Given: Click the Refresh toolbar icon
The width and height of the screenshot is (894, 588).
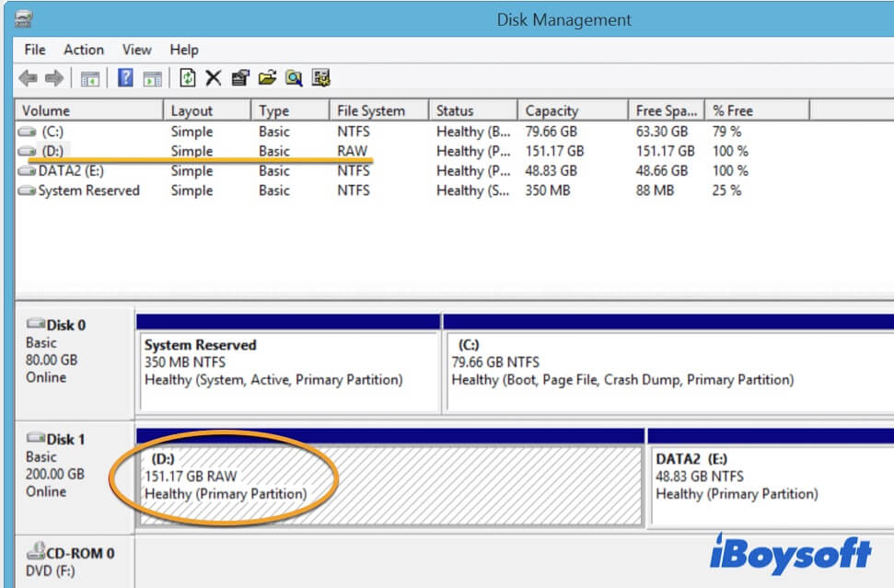Looking at the screenshot, I should tap(188, 78).
